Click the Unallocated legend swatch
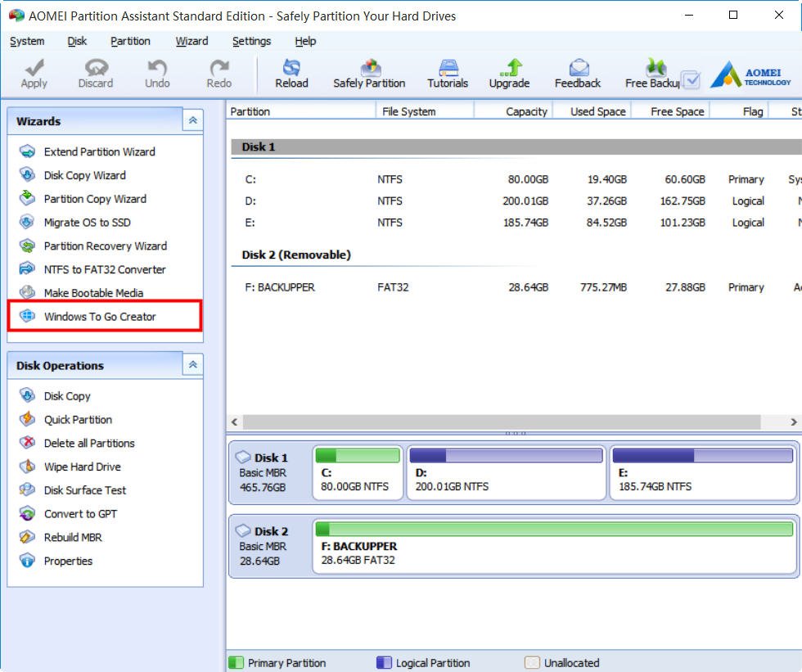This screenshot has width=802, height=672. (532, 662)
